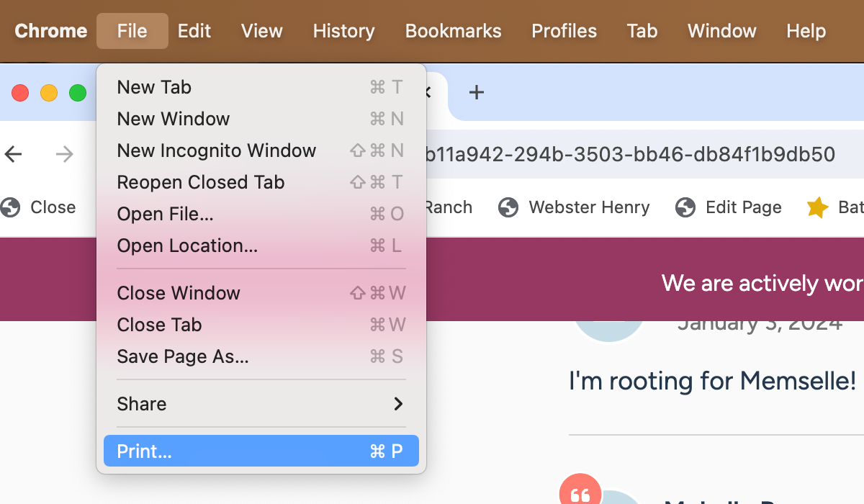
Task: Choose Save Page As… option
Action: click(x=183, y=356)
